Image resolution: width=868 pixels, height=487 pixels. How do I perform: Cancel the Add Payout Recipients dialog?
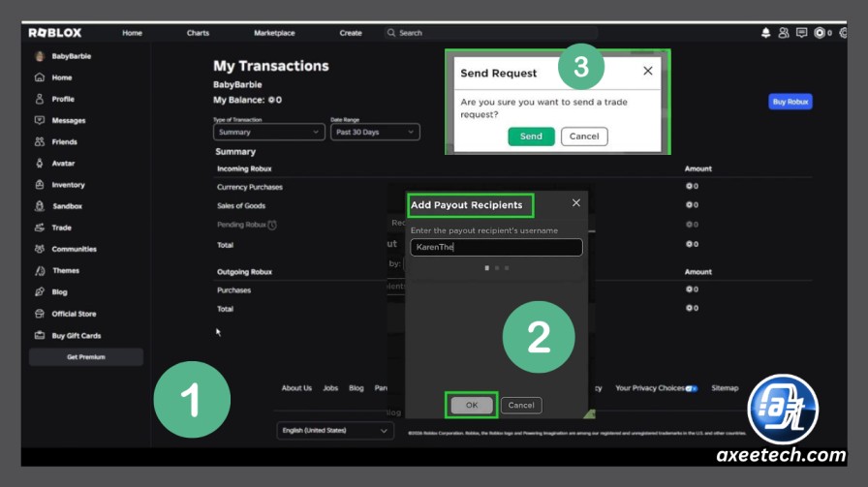521,405
